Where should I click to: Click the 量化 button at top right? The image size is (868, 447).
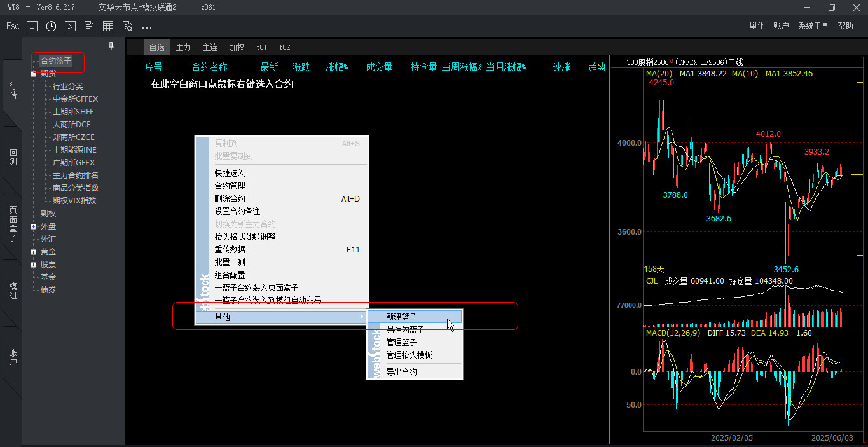(757, 26)
